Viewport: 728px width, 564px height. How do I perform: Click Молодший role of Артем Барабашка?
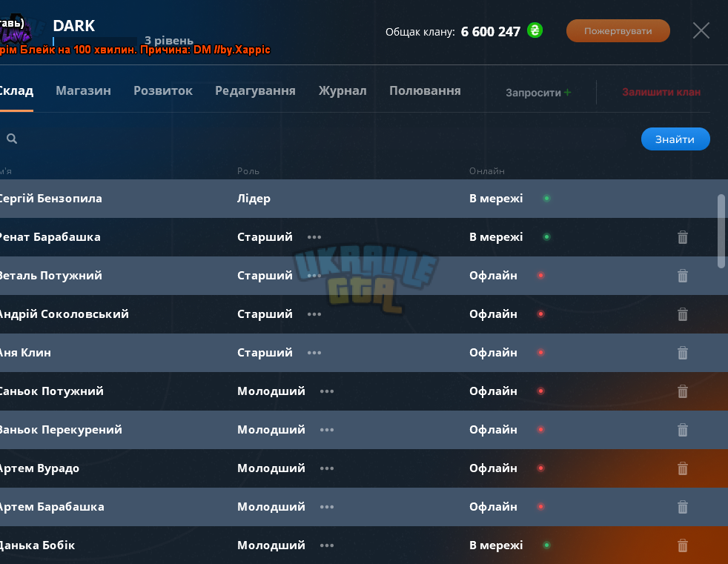[271, 506]
